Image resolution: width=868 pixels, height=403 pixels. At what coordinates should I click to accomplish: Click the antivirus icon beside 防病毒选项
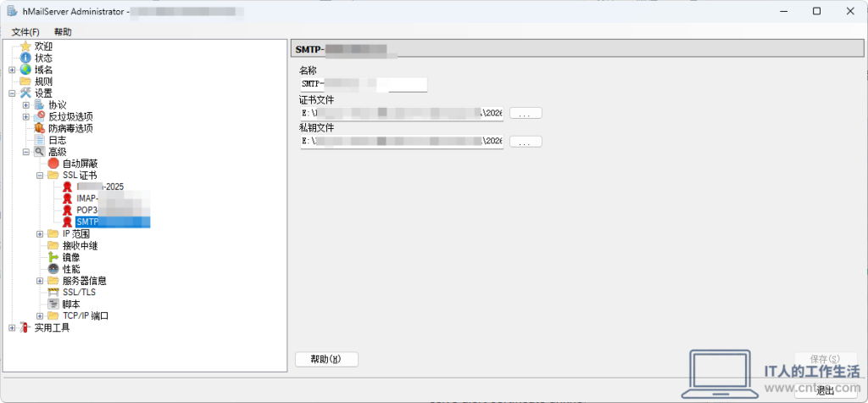[x=39, y=128]
